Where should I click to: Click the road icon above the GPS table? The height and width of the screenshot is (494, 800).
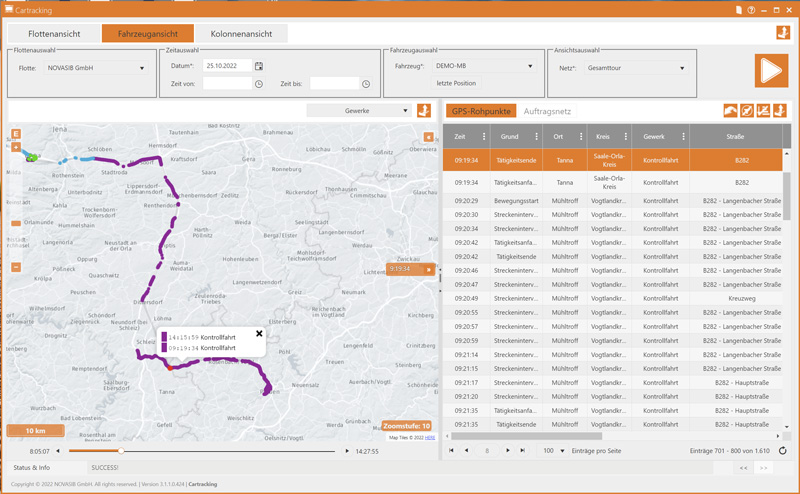[730, 111]
